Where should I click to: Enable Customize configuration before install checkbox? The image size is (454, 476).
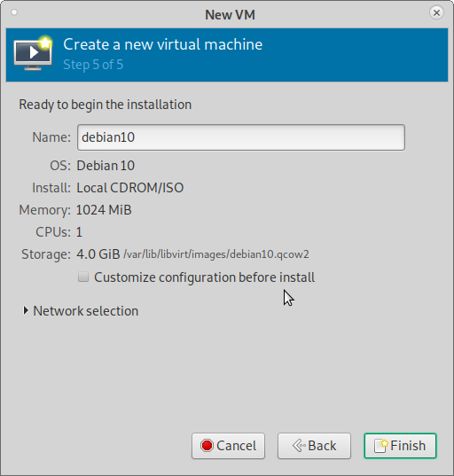(x=83, y=277)
